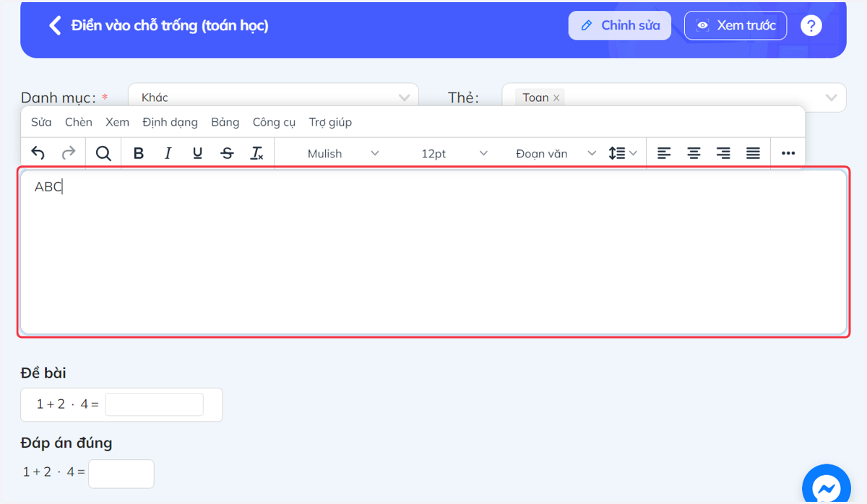
Task: Open the 12pt font size dropdown
Action: point(454,153)
